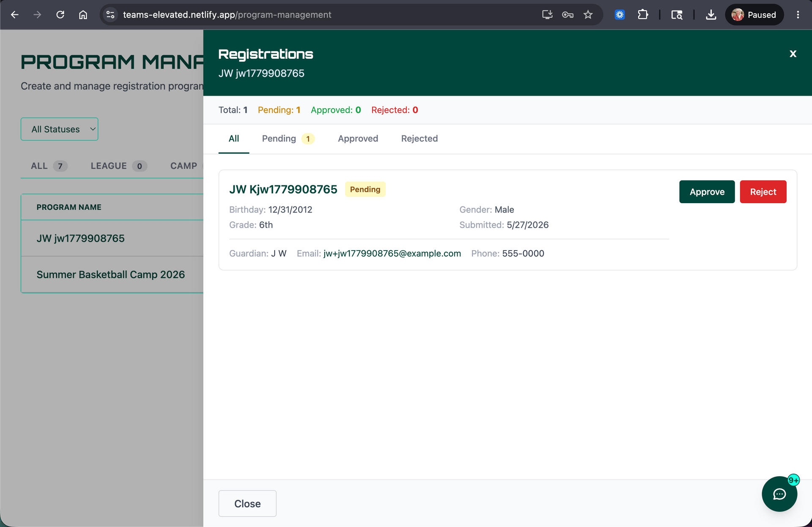The image size is (812, 527).
Task: Select the ALL programs tab
Action: [49, 166]
